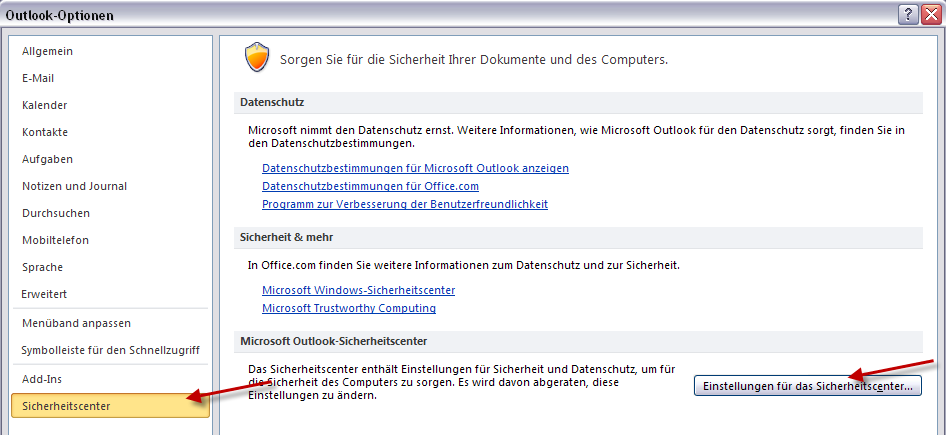946x435 pixels.
Task: Follow the Microsoft Windows-Sicherheitscenter link
Action: [358, 290]
